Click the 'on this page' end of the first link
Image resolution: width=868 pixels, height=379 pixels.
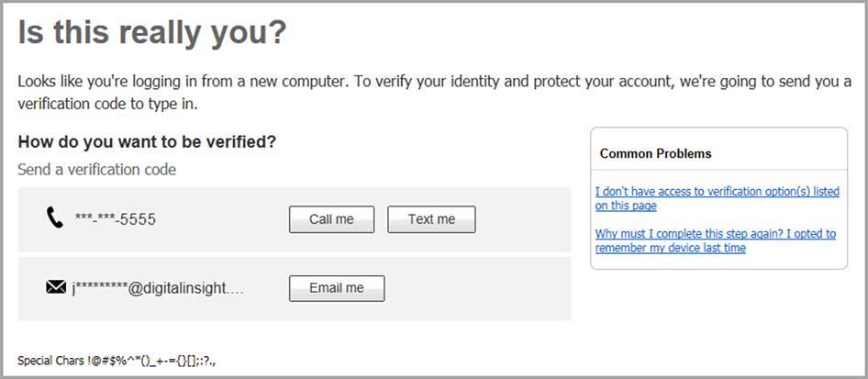(x=626, y=206)
